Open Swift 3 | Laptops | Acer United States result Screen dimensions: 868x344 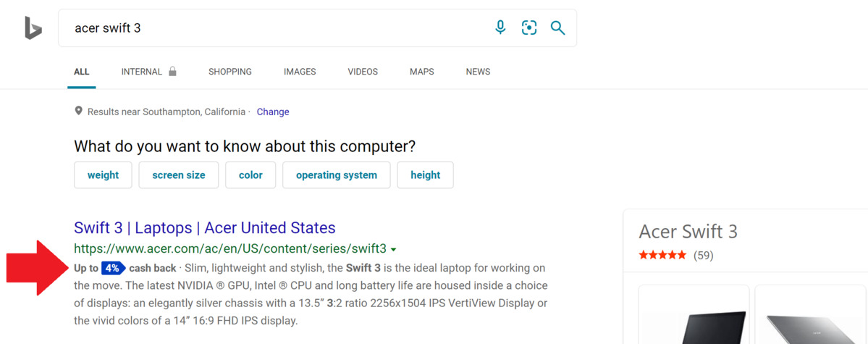pos(205,227)
